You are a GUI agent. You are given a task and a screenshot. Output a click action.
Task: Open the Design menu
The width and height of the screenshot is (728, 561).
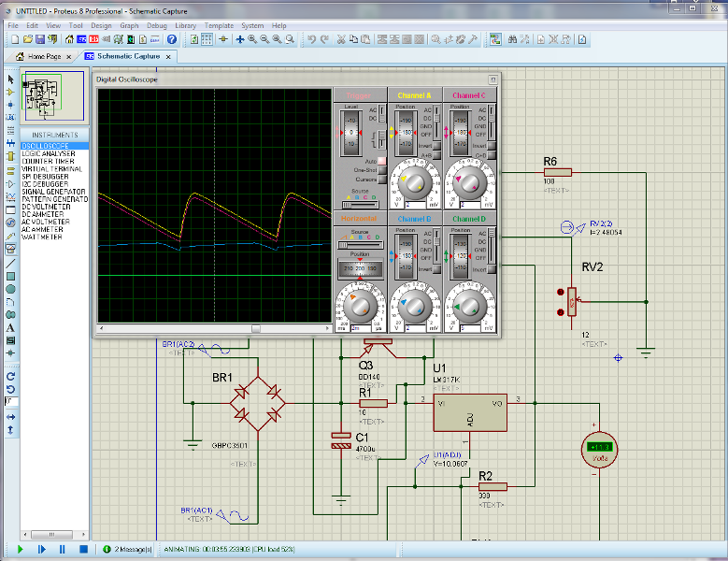tap(101, 25)
